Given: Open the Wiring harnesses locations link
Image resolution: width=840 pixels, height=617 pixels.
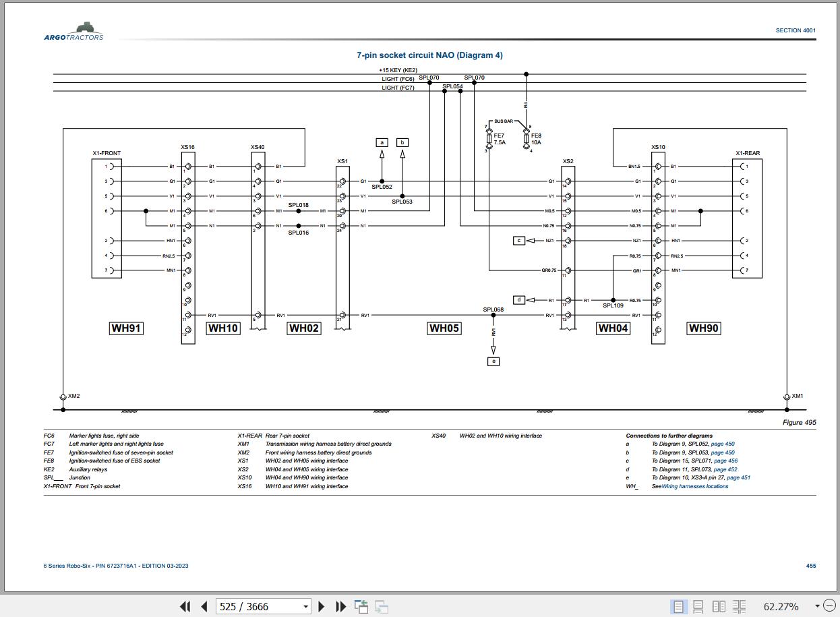Looking at the screenshot, I should (x=694, y=486).
